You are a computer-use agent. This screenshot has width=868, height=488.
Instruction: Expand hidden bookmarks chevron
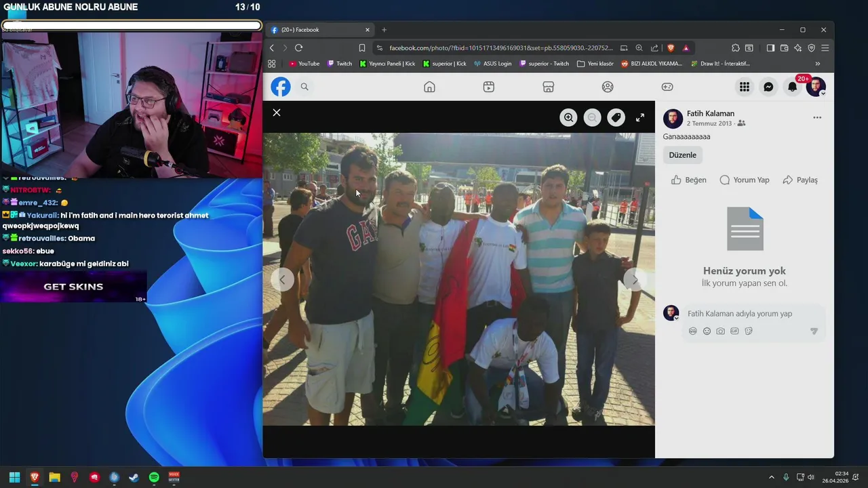(x=817, y=64)
